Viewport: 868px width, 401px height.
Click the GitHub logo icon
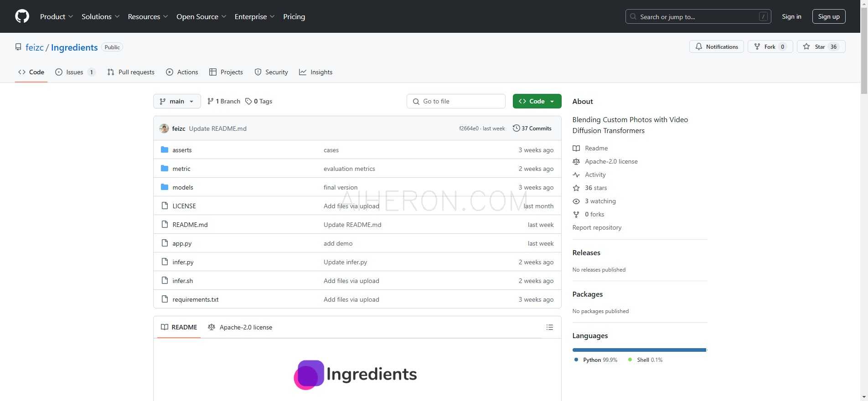tap(22, 16)
